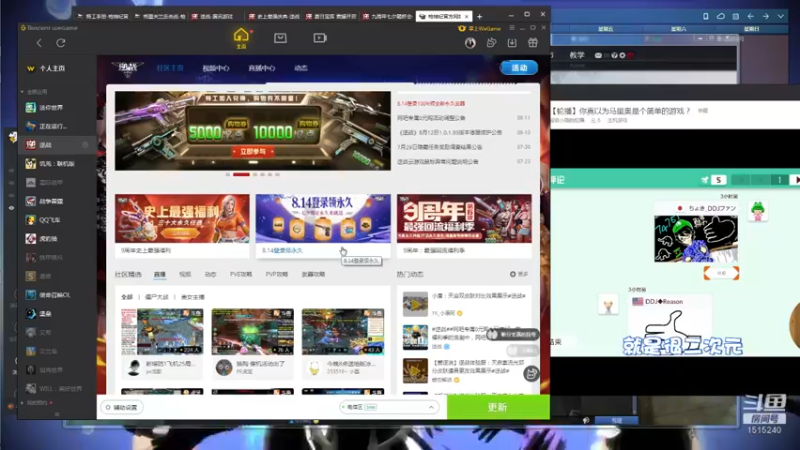Click the number 1 box in teal bar

coord(779,180)
